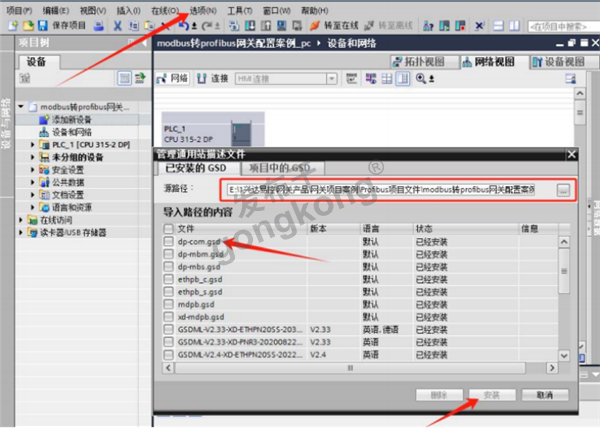The height and width of the screenshot is (428, 600).
Task: Click the Compile toolbar icon
Action: point(234,26)
